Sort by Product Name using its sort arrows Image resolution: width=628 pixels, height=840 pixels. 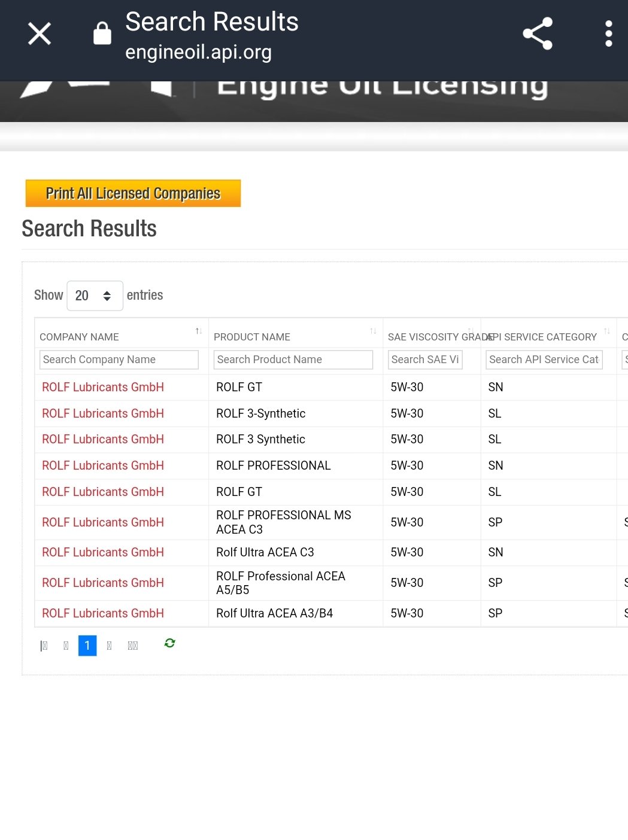coord(373,331)
